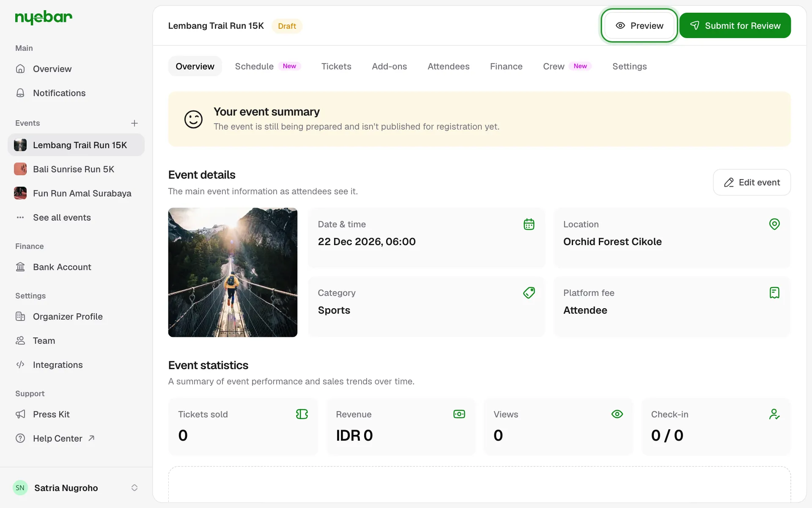Click the Draft status badge
This screenshot has height=508, width=812.
(x=287, y=26)
